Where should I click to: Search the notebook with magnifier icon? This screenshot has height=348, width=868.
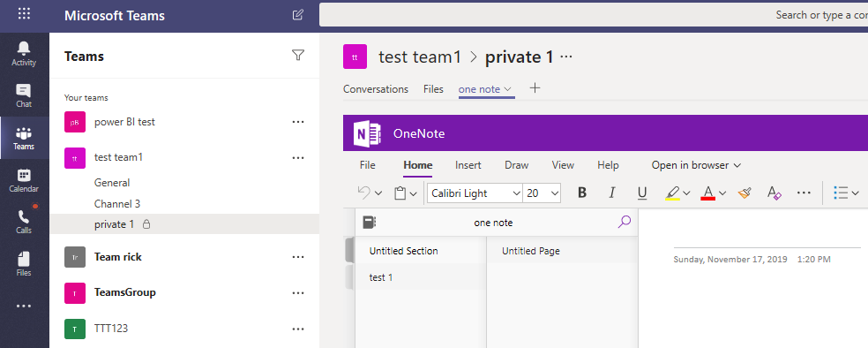624,223
